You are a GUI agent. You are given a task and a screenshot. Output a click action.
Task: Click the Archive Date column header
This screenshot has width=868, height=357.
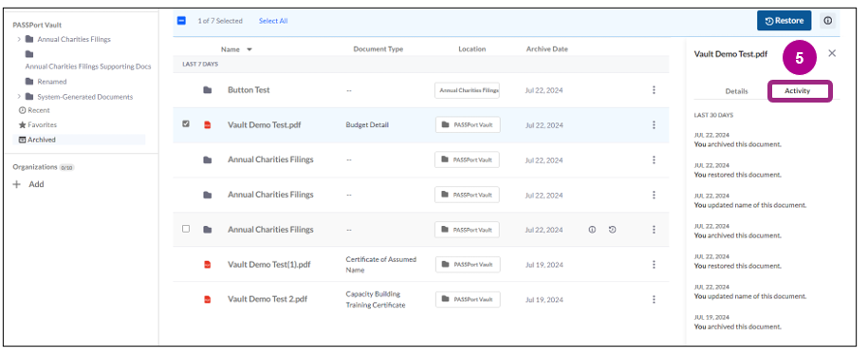point(547,48)
